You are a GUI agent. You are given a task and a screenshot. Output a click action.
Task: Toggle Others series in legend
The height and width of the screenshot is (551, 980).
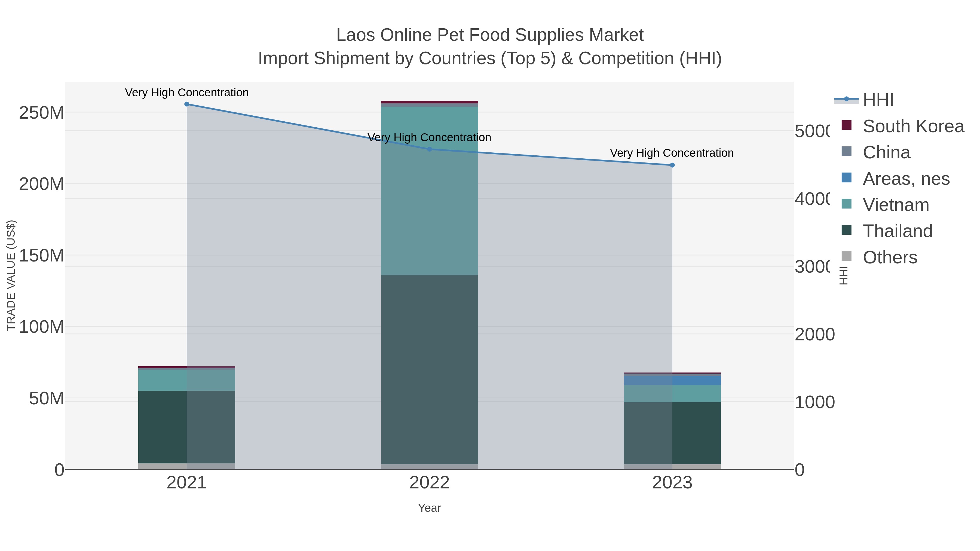pyautogui.click(x=879, y=257)
